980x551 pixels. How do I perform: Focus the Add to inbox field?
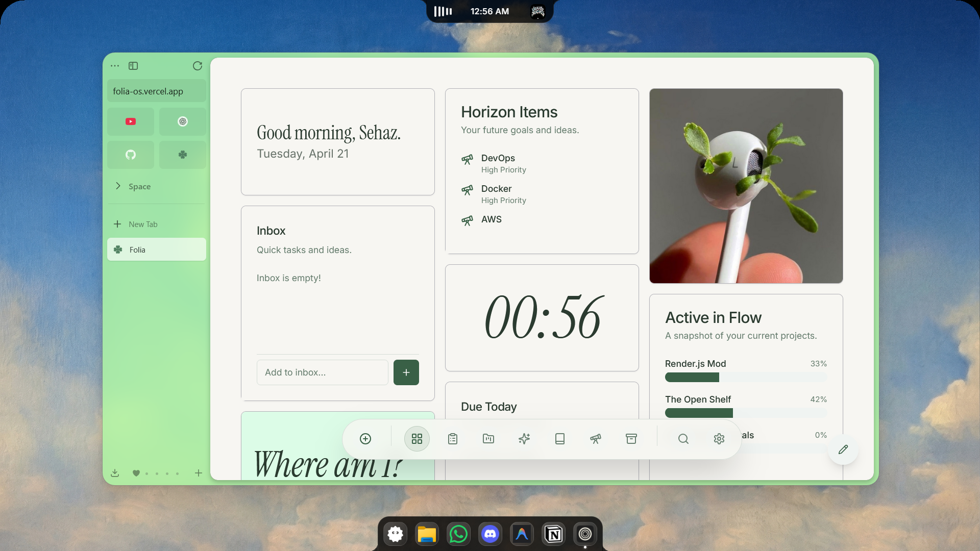click(x=323, y=372)
